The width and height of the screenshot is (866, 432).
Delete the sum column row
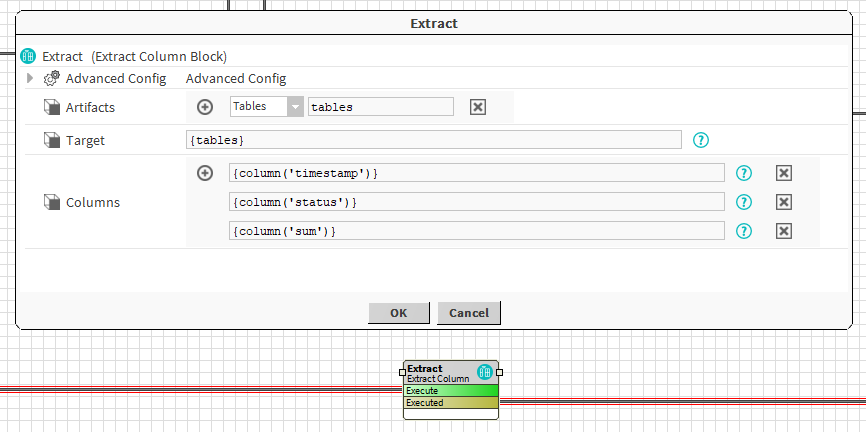(784, 231)
